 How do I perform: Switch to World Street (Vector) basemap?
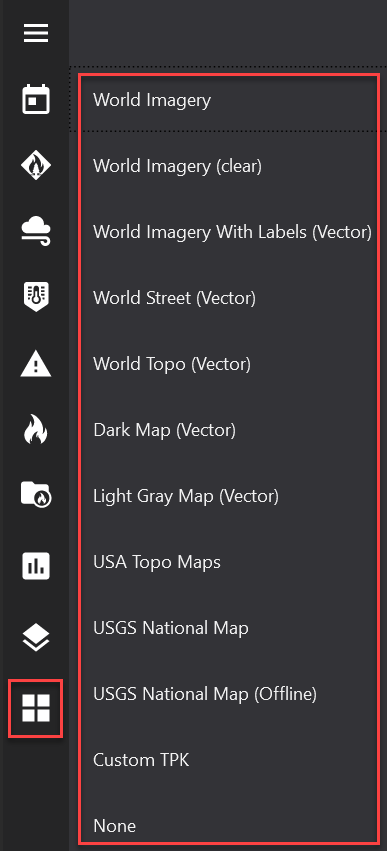point(174,298)
